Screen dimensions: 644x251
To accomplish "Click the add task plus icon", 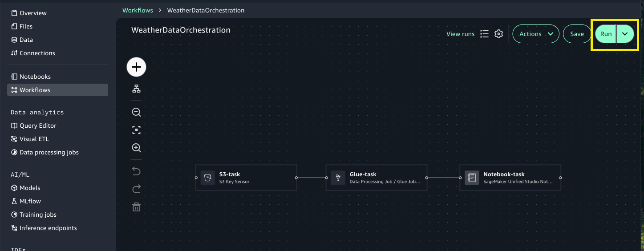I will click(x=136, y=67).
